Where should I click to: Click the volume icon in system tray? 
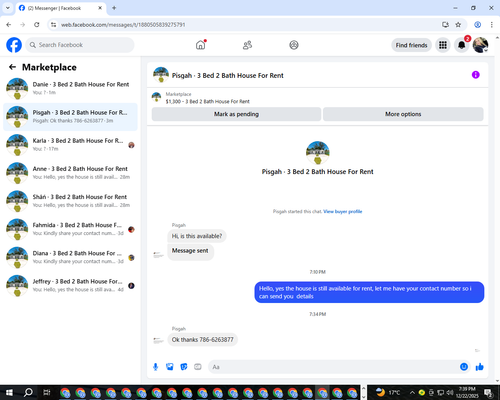[x=450, y=392]
